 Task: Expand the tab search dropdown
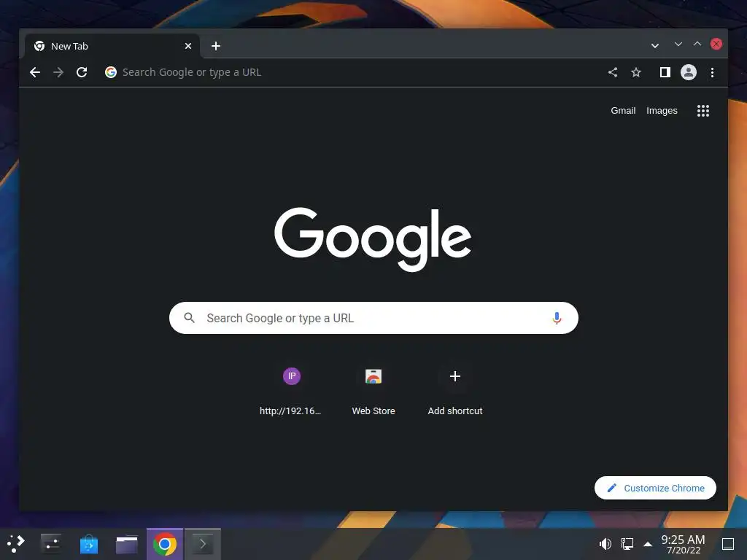(655, 46)
